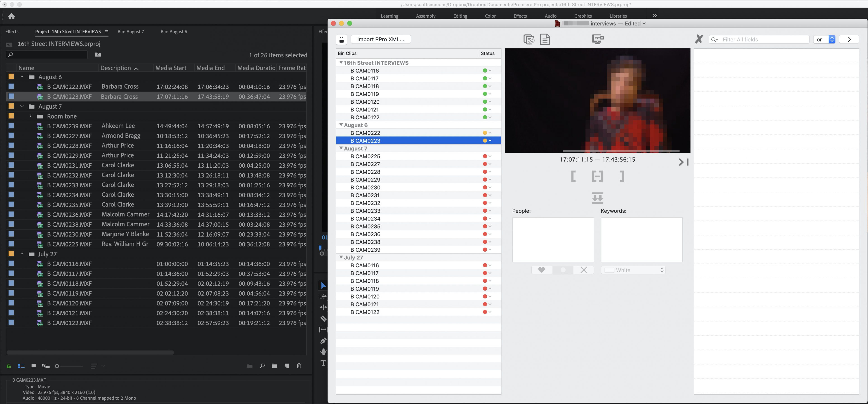The width and height of the screenshot is (868, 404).
Task: Select the Color tab in top menu
Action: [489, 16]
